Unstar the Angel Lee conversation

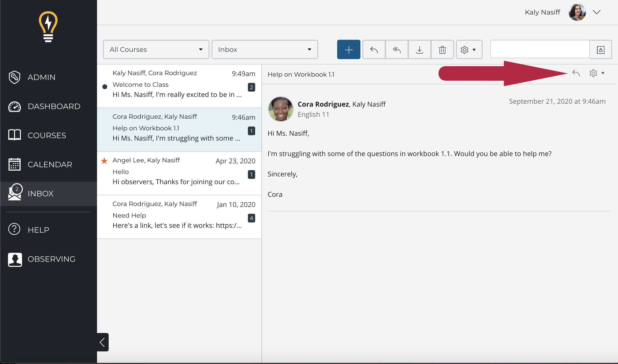point(104,161)
